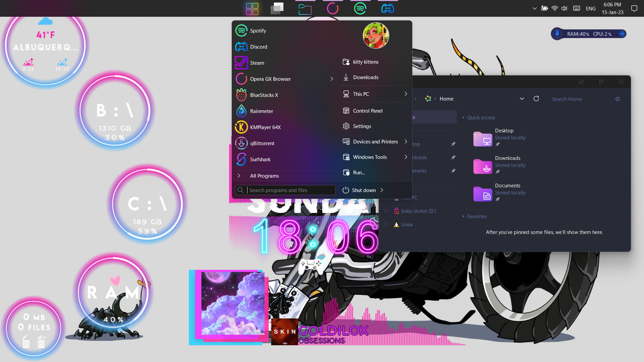Switch the ENG input language indicator
644x362 pixels.
(591, 8)
